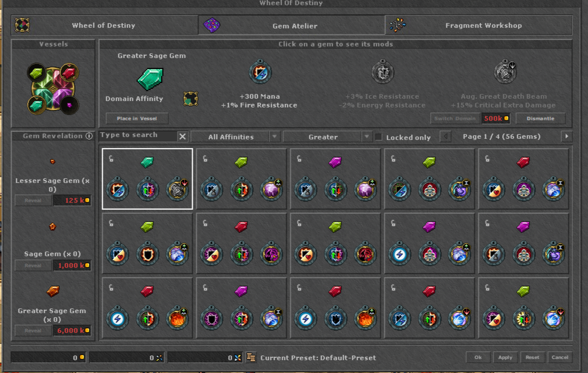
Task: Click the Apply button
Action: 505,357
